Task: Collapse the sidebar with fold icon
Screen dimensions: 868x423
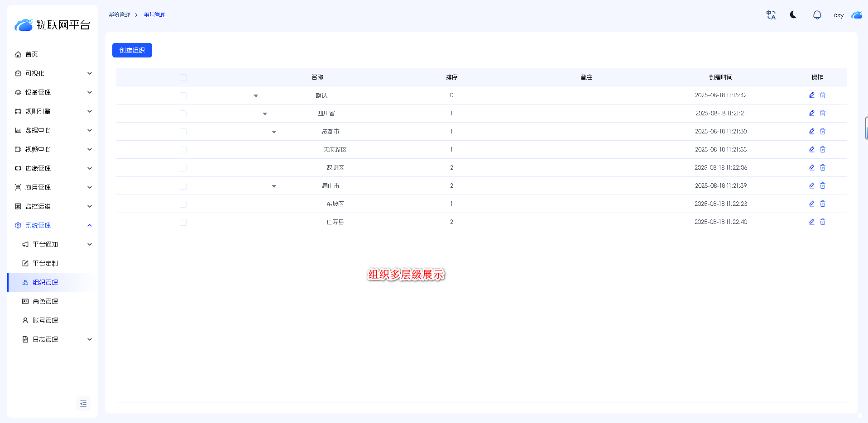Action: [x=83, y=404]
